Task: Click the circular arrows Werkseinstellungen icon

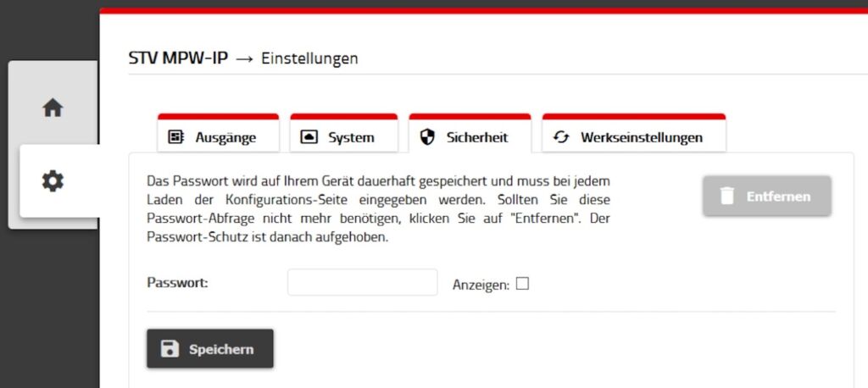Action: (561, 137)
